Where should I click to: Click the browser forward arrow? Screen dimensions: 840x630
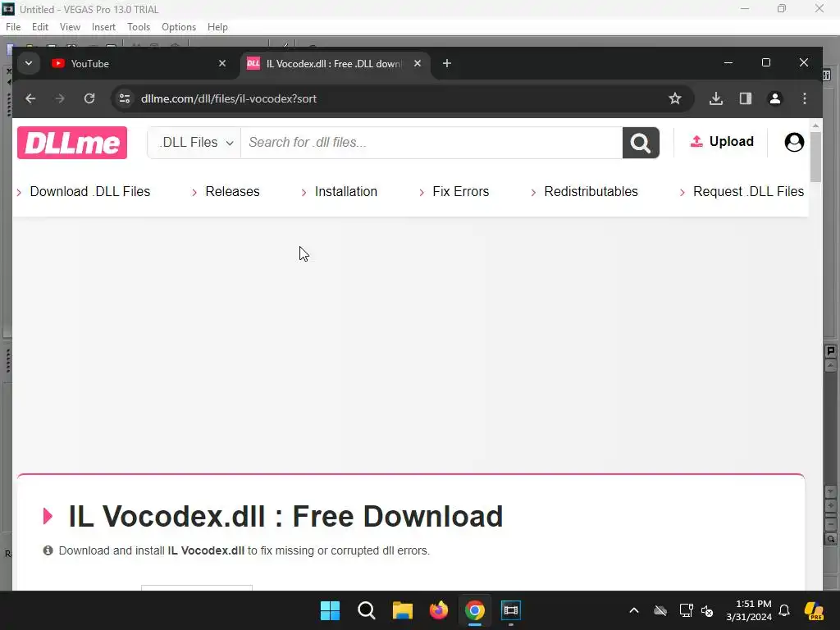click(60, 98)
